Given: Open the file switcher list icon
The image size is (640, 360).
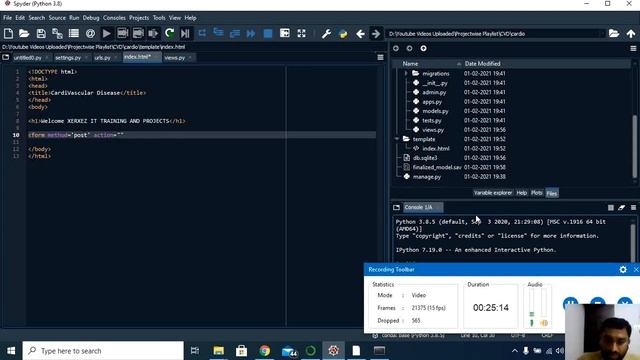Looking at the screenshot, I should click(x=74, y=33).
